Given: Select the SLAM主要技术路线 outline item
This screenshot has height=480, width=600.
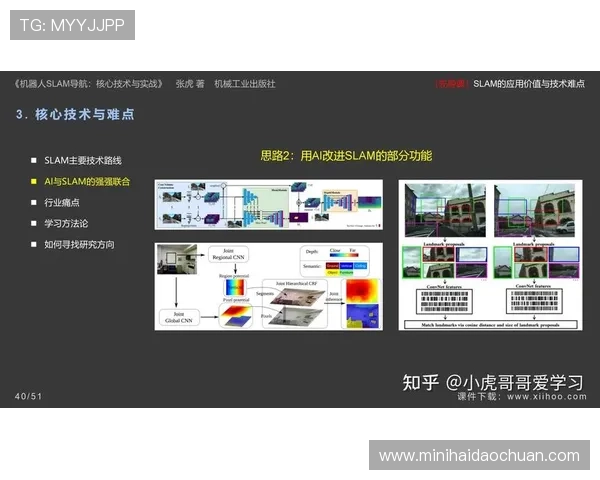Looking at the screenshot, I should pyautogui.click(x=83, y=160).
